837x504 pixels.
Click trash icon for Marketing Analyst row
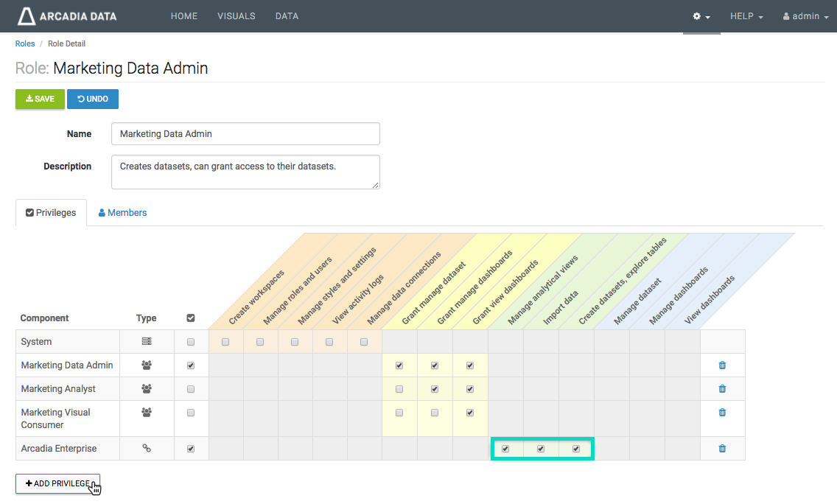pos(722,389)
